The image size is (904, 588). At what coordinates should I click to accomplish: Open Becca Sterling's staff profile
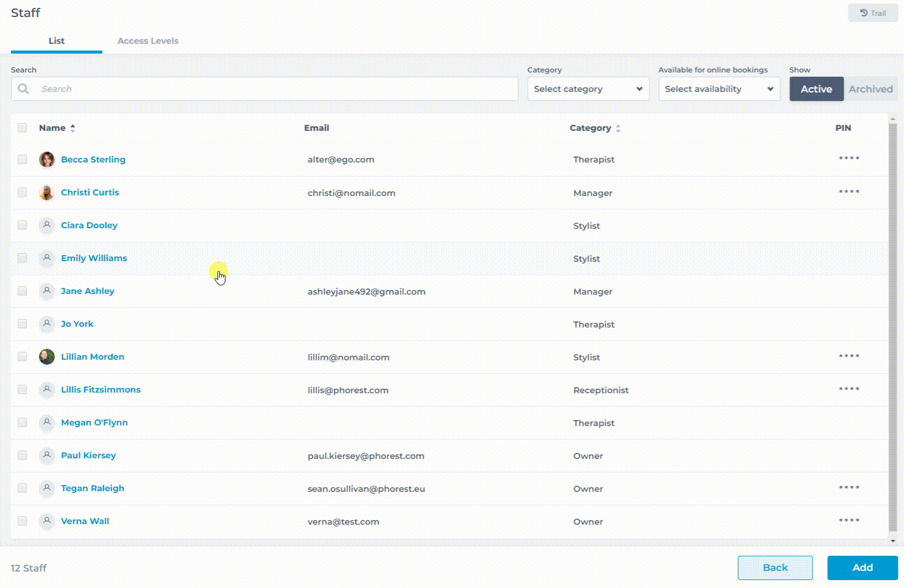point(93,159)
